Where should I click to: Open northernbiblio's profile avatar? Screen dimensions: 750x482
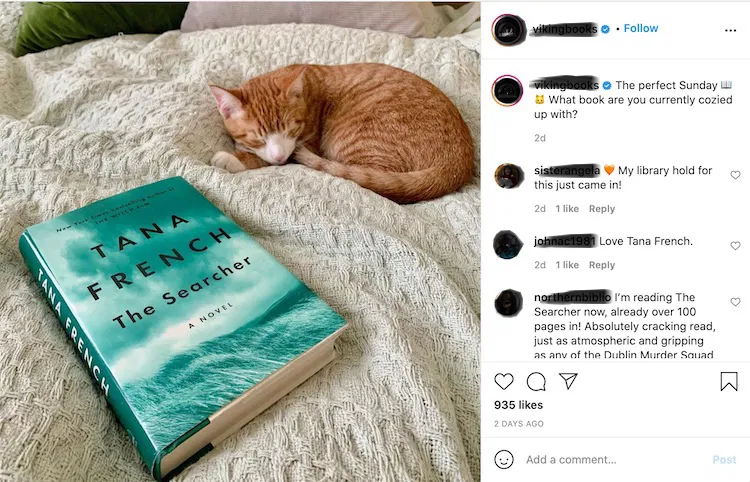click(508, 302)
